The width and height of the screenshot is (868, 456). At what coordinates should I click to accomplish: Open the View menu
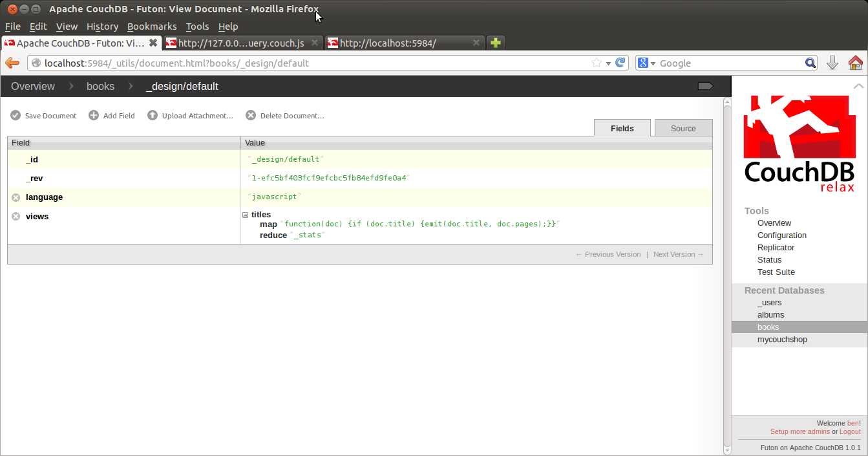pyautogui.click(x=67, y=27)
